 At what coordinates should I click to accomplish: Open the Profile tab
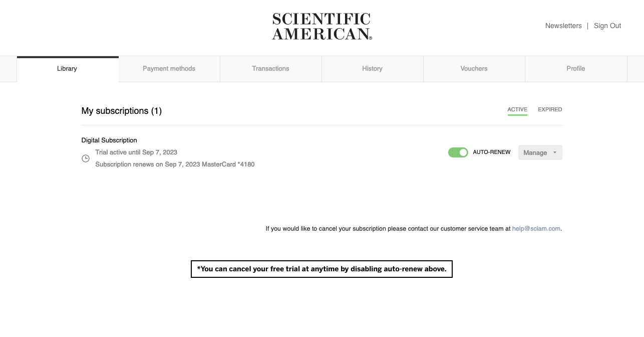pyautogui.click(x=575, y=69)
